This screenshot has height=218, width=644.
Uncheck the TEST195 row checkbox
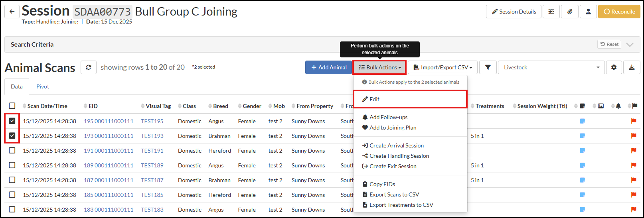click(12, 121)
